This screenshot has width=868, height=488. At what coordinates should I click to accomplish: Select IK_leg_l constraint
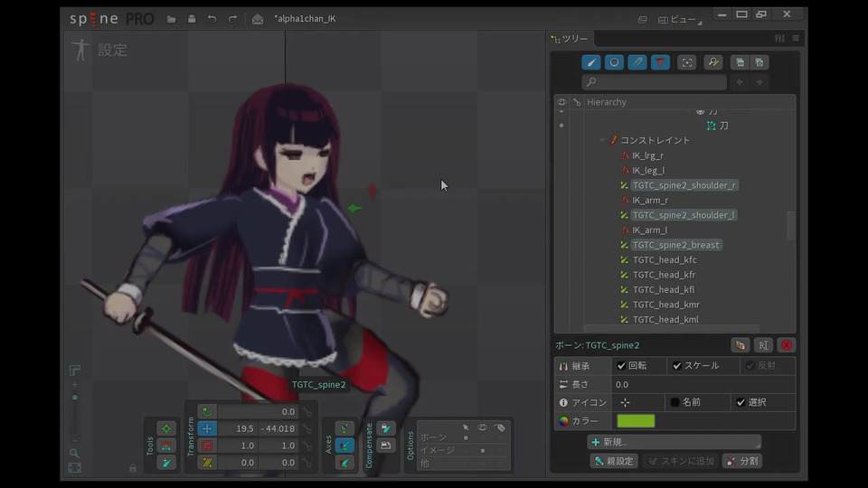tap(648, 171)
